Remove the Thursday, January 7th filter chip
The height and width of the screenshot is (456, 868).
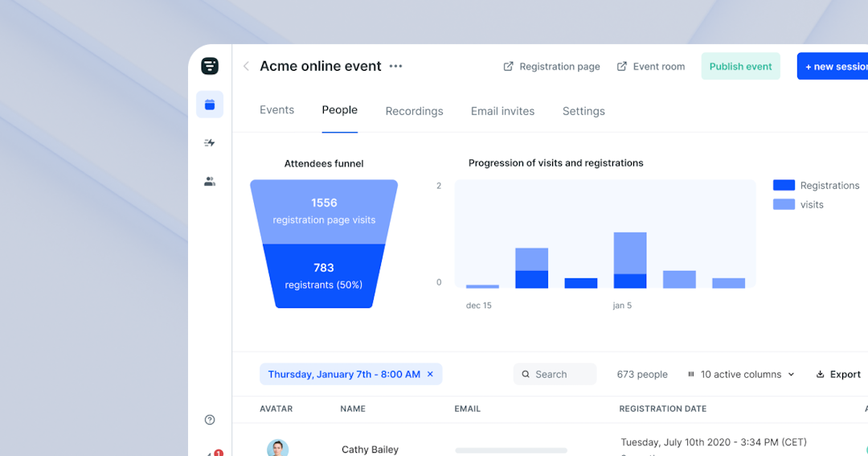[430, 375]
